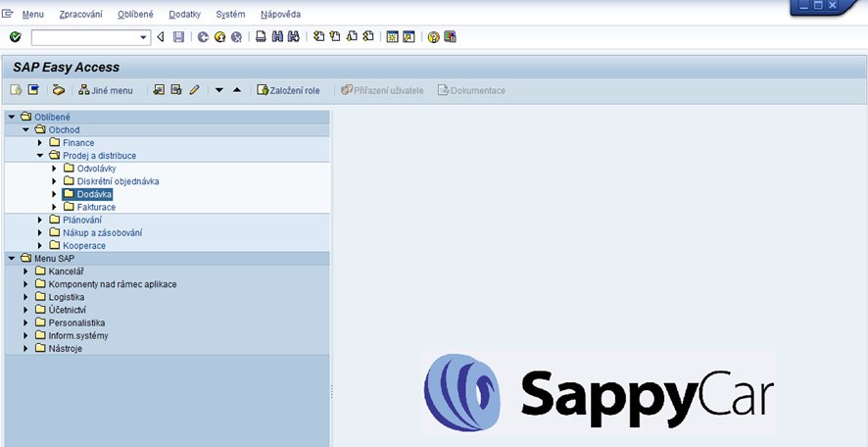Click the Jiné menu button
The height and width of the screenshot is (447, 868).
[x=106, y=90]
